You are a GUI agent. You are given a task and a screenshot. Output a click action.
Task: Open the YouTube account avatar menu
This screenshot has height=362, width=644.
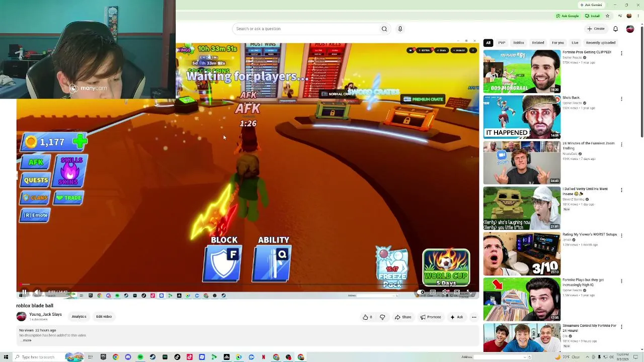point(630,29)
